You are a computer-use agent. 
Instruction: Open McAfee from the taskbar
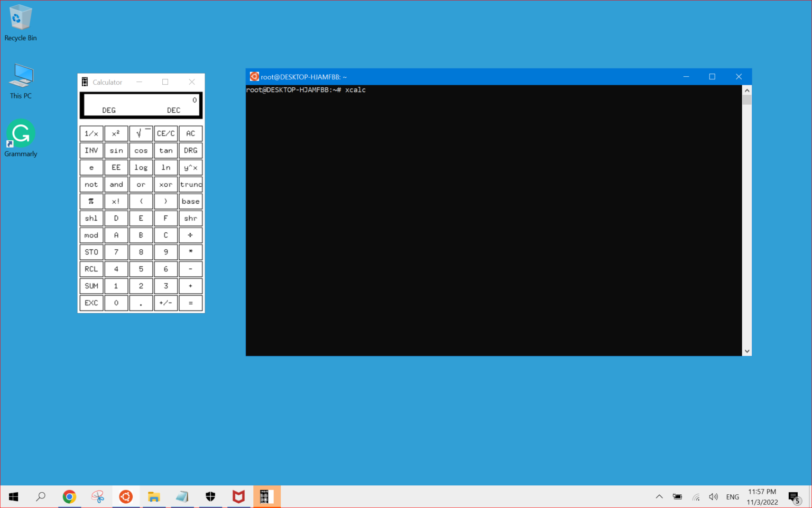pos(238,496)
